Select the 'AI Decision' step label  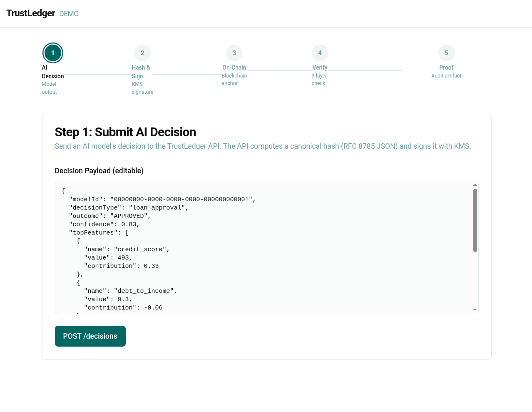click(52, 72)
